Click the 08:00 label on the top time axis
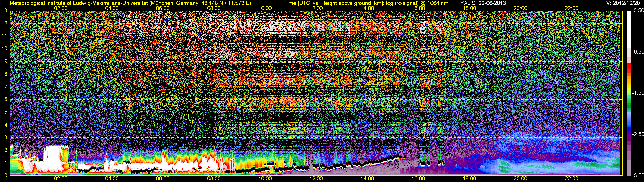This screenshot has width=644, height=182. [x=214, y=8]
